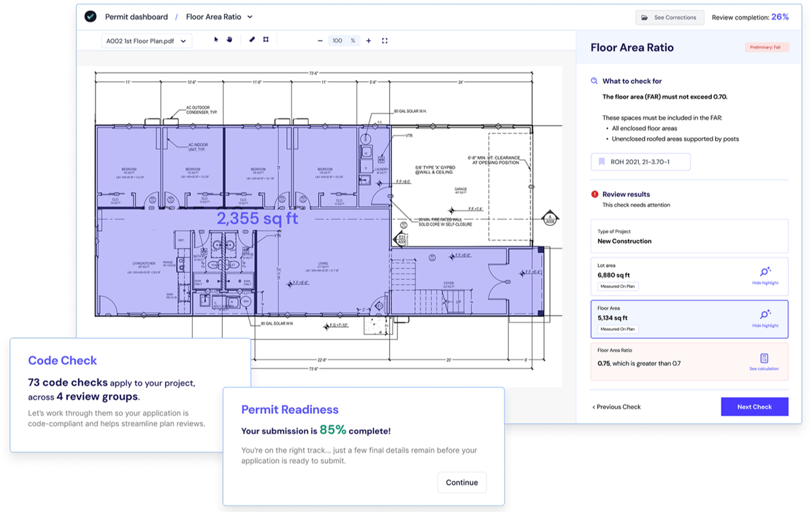The width and height of the screenshot is (812, 512).
Task: Click 'All enclosed floor areas' bullet
Action: [644, 129]
